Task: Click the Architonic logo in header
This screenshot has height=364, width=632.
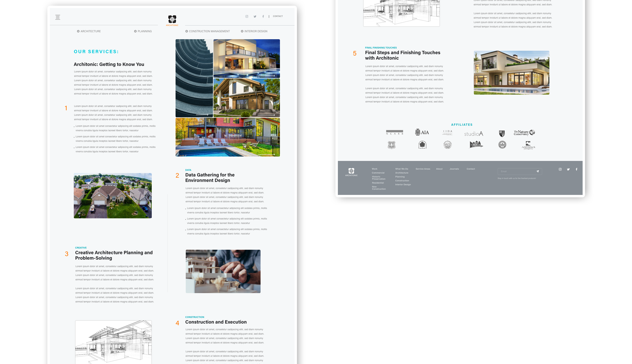Action: (172, 20)
